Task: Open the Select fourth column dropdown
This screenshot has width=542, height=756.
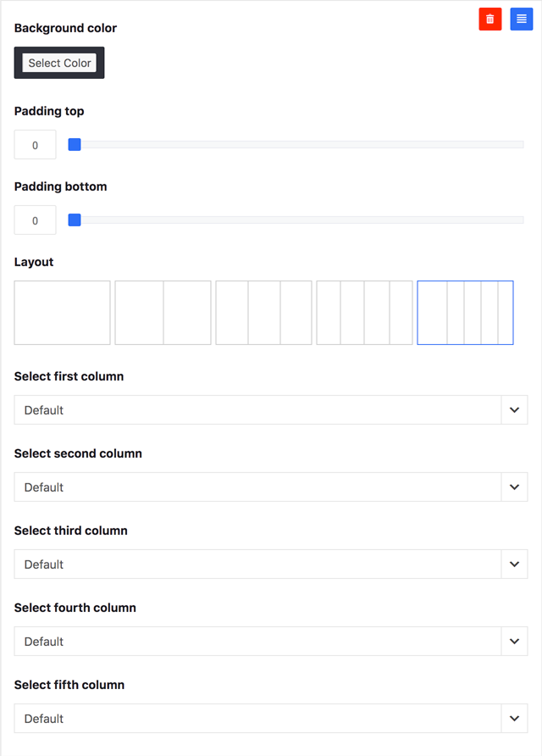Action: (271, 642)
